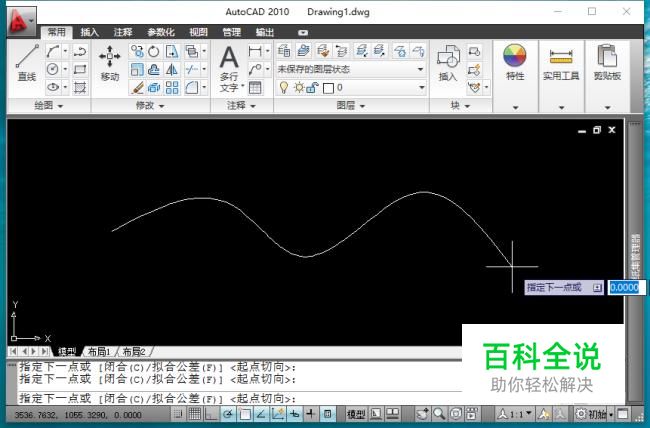650x428 pixels.
Task: Open the 布局2 layout tab
Action: click(x=134, y=352)
